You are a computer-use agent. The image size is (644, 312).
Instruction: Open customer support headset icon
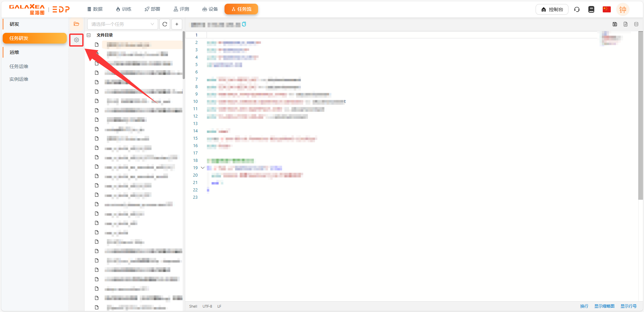[x=577, y=9]
